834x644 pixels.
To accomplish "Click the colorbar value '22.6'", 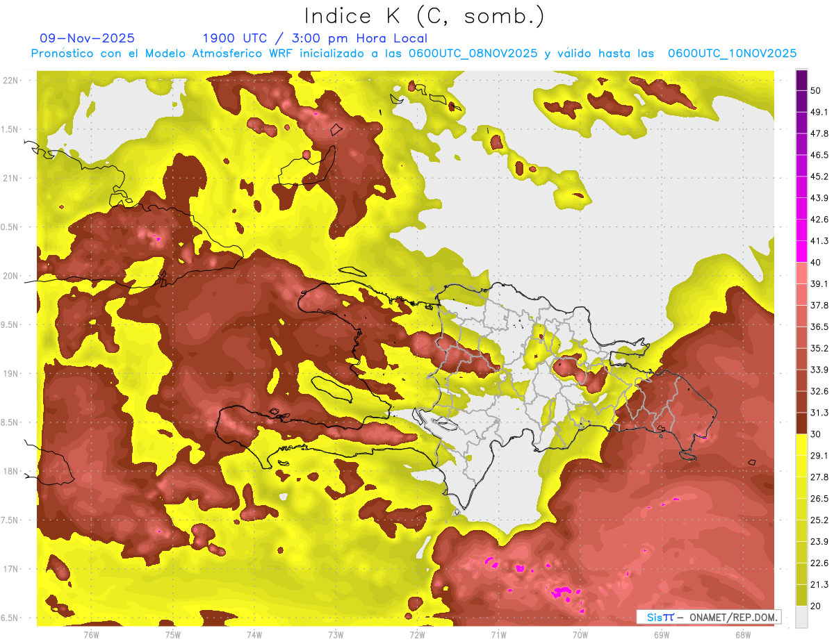I will coord(819,563).
